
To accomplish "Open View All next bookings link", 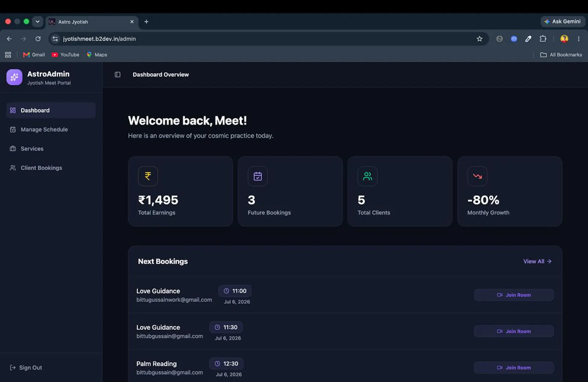I will point(537,261).
